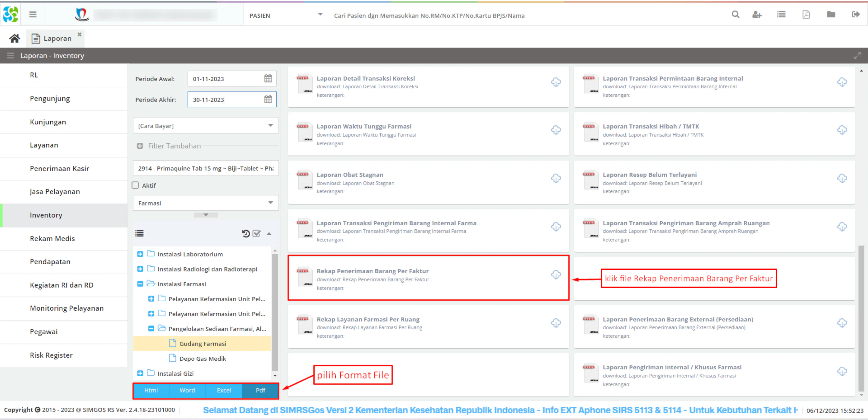Viewport: 868px width, 420px height.
Task: Expand Instalasi Laboratorium tree node
Action: click(140, 254)
